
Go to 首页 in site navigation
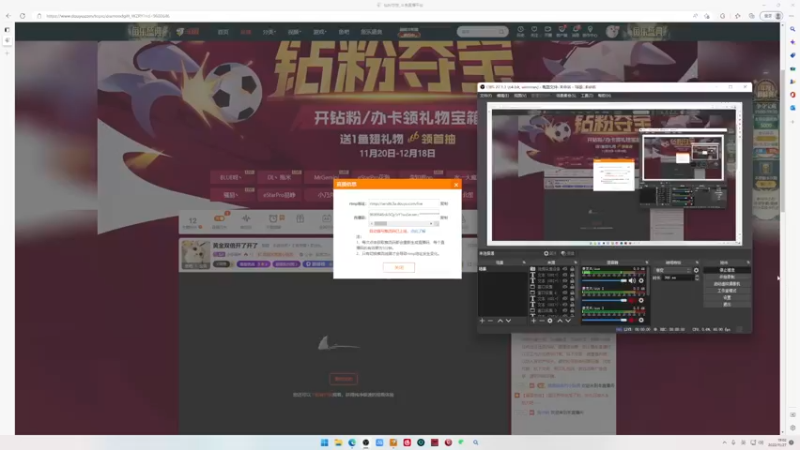pos(223,32)
